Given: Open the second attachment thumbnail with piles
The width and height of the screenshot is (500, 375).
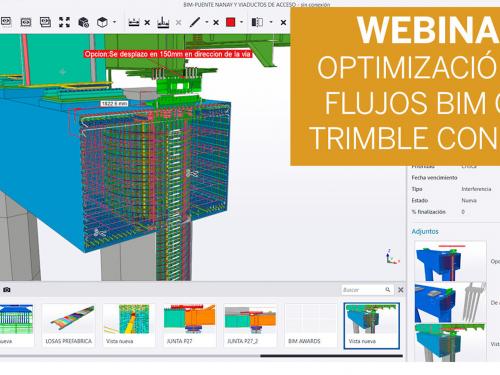Looking at the screenshot, I should pyautogui.click(x=450, y=303).
